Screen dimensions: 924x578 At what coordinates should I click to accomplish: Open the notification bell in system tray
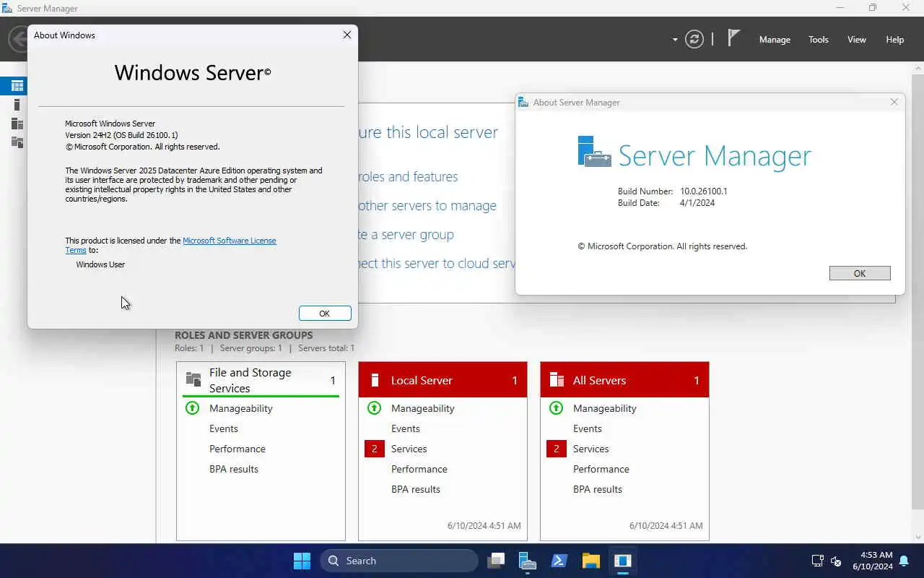coord(904,561)
